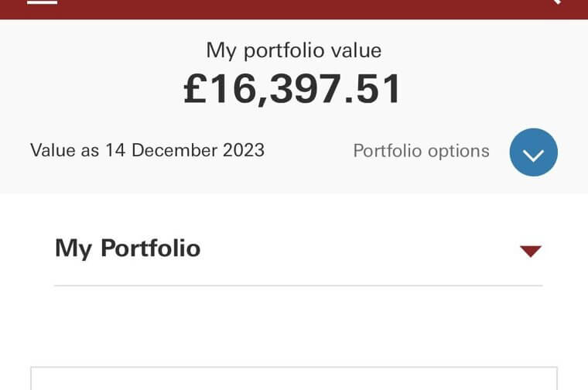Tap the white chevron inside blue circle

(x=534, y=153)
